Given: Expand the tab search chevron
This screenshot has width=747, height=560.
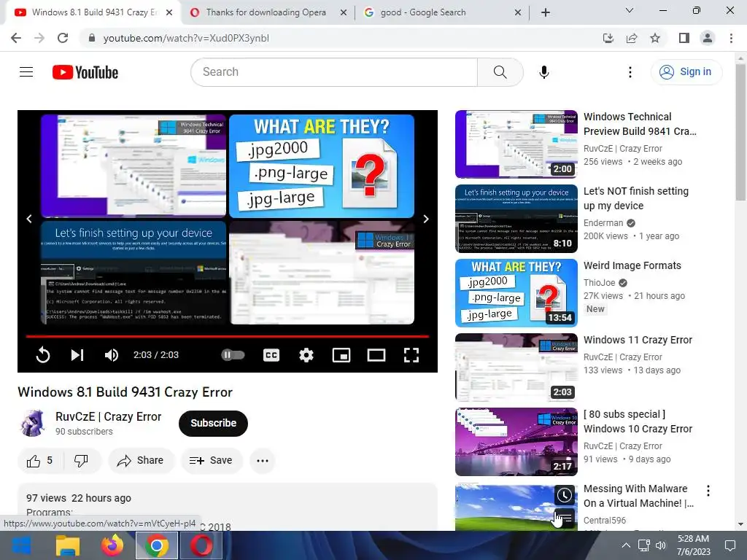Looking at the screenshot, I should [630, 10].
